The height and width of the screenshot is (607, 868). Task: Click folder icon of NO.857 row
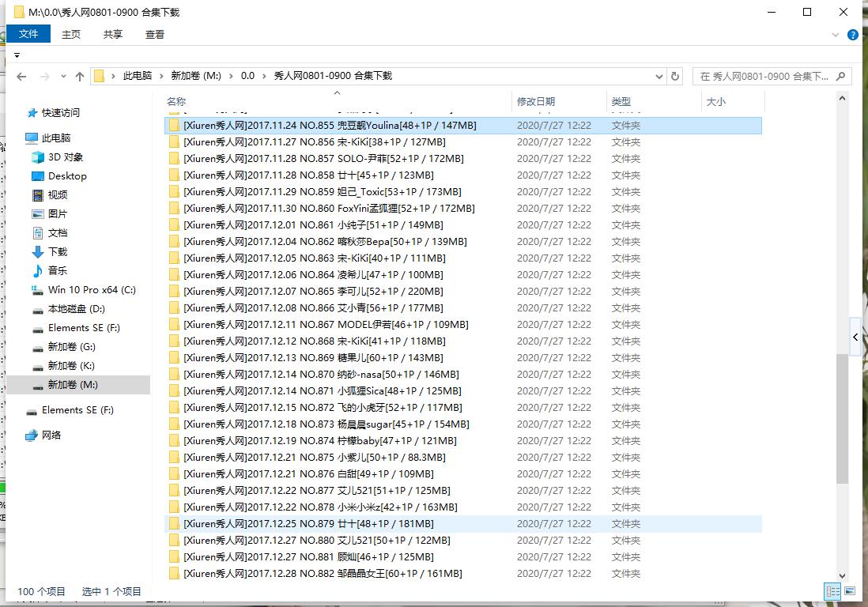tap(174, 159)
